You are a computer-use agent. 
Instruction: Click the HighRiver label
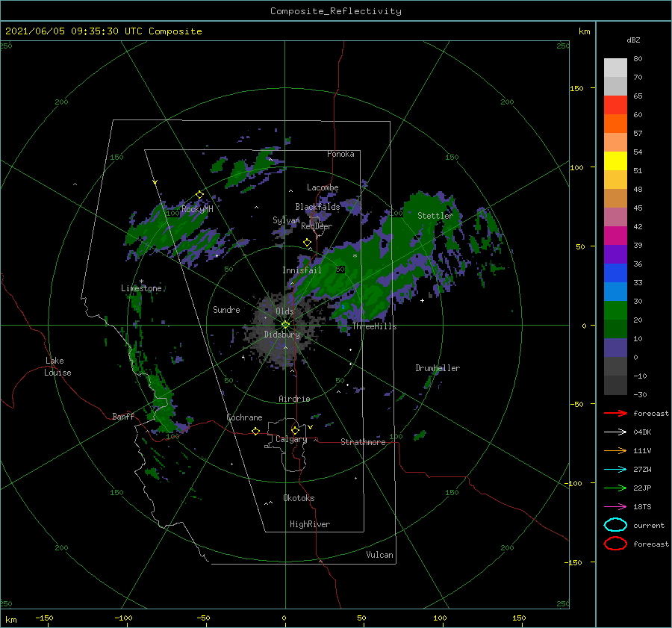(310, 524)
